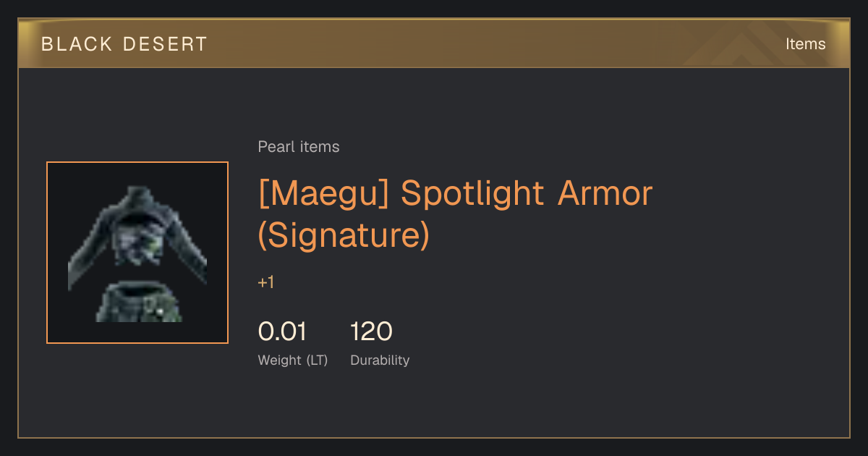Viewport: 868px width, 456px height.
Task: Click the jacket top in item icon
Action: [137, 232]
